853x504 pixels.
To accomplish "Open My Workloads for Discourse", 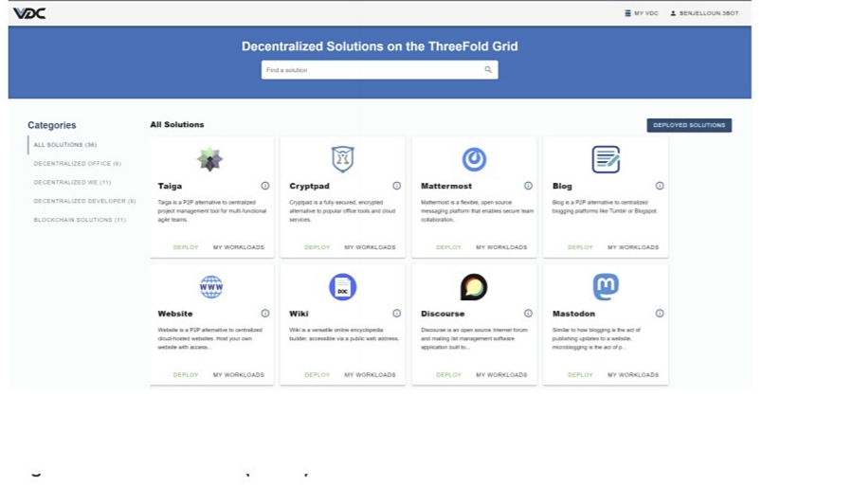I will 501,375.
